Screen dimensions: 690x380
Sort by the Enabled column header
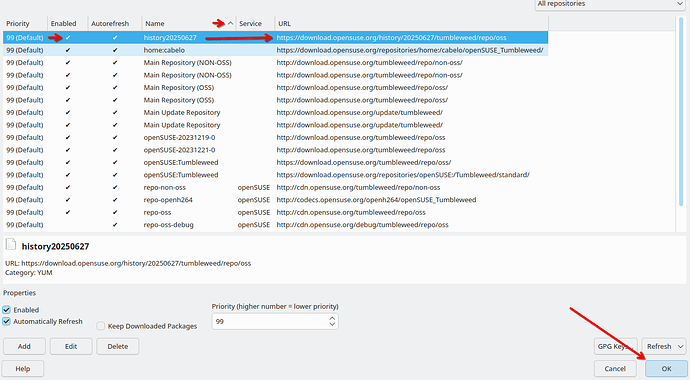point(68,23)
